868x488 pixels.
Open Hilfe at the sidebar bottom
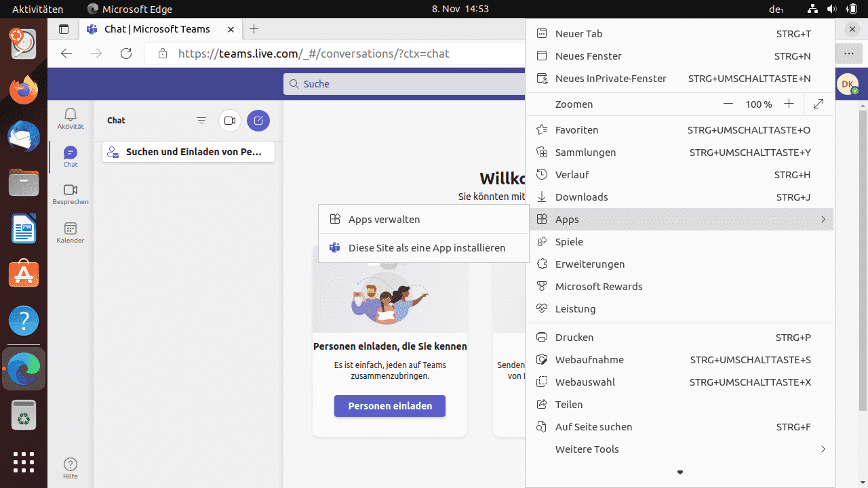[x=71, y=468]
